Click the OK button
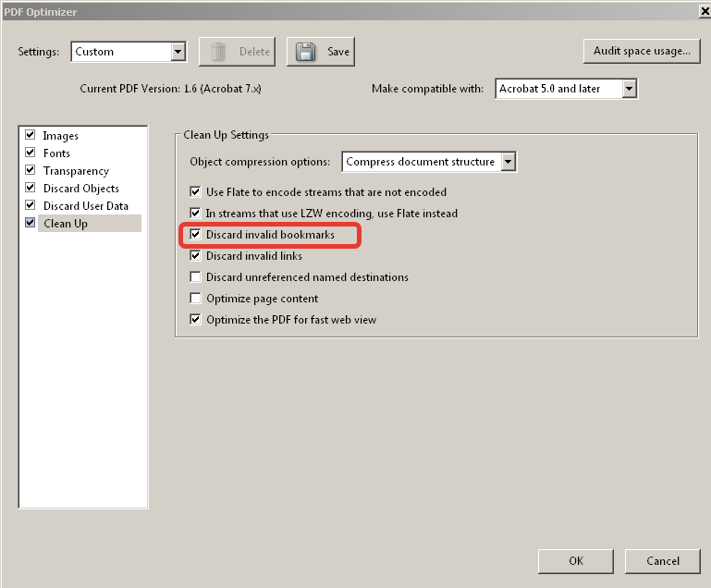 [x=576, y=561]
